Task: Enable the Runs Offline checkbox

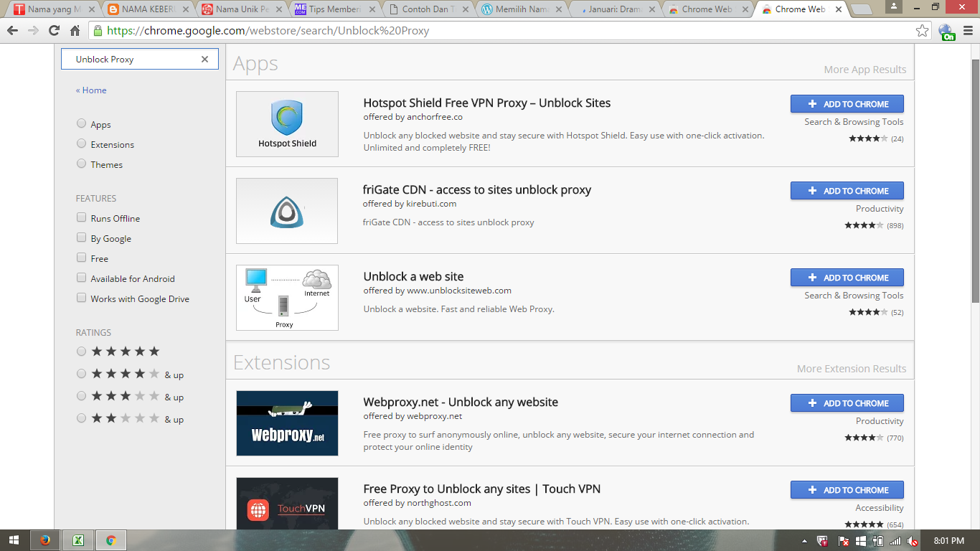Action: pyautogui.click(x=81, y=217)
